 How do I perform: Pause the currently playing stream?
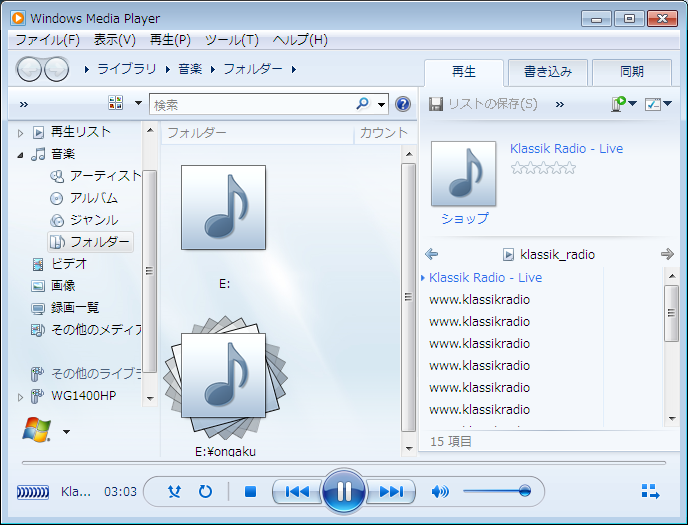click(x=344, y=491)
